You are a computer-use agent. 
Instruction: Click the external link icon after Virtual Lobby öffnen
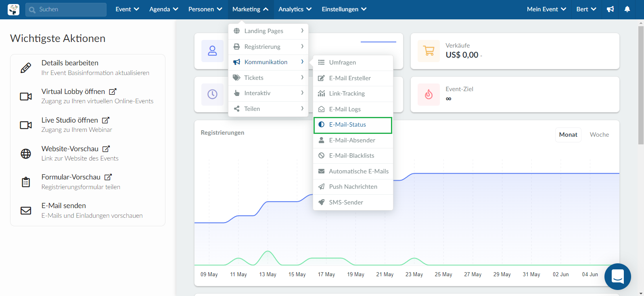pyautogui.click(x=113, y=92)
